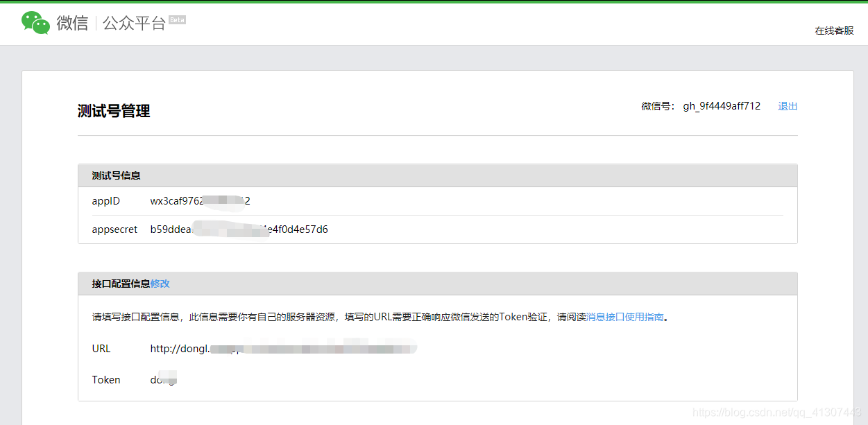Select the URL value starting http://dongl
The height and width of the screenshot is (425, 868).
[284, 348]
